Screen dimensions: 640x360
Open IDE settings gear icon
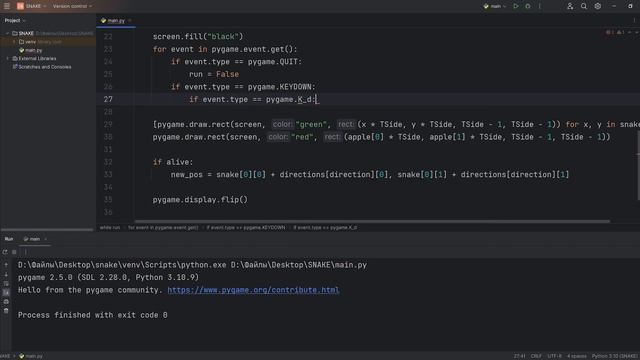[x=598, y=6]
